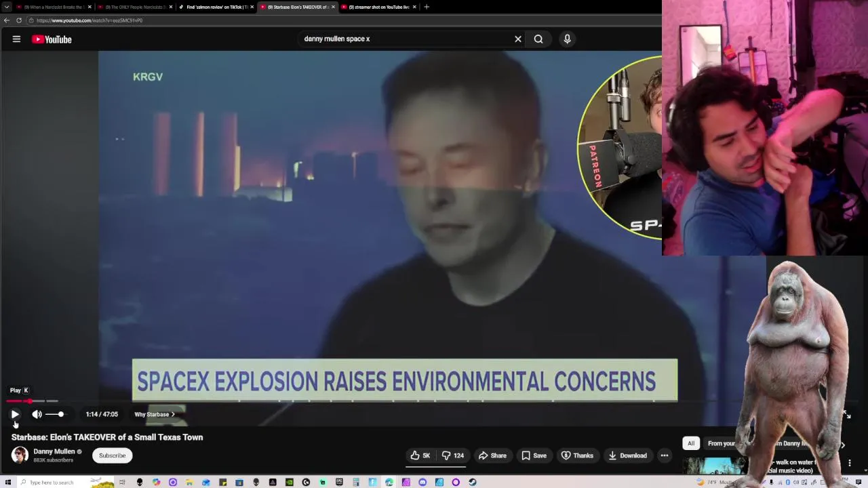Open the YouTube hamburger guide menu

point(16,39)
